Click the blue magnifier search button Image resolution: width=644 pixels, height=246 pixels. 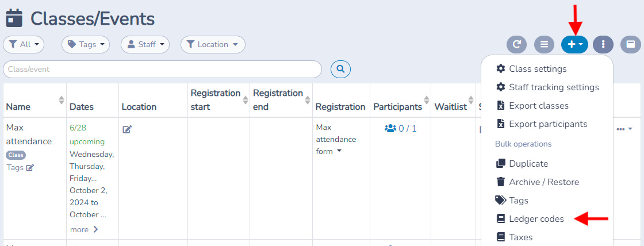tap(340, 70)
